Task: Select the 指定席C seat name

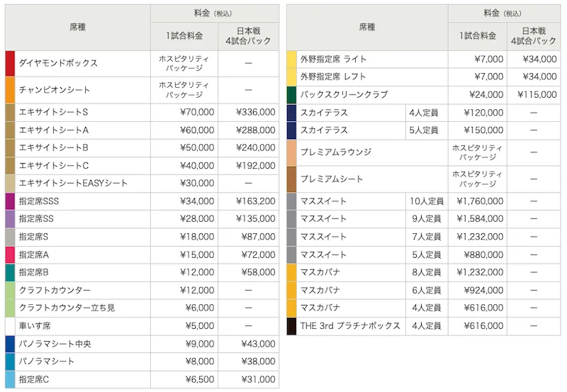Action: [x=33, y=379]
